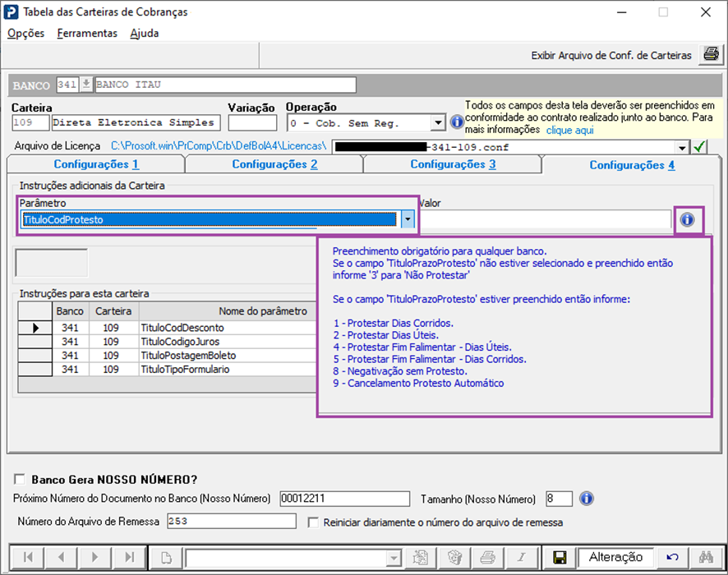Go to first record navigation button
The image size is (728, 575).
tap(28, 557)
